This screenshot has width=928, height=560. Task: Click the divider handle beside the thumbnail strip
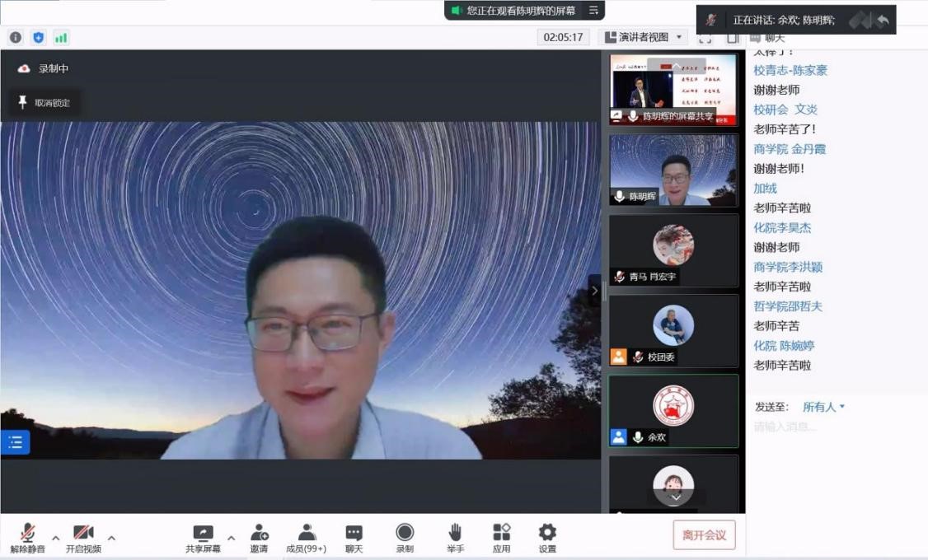pos(595,291)
